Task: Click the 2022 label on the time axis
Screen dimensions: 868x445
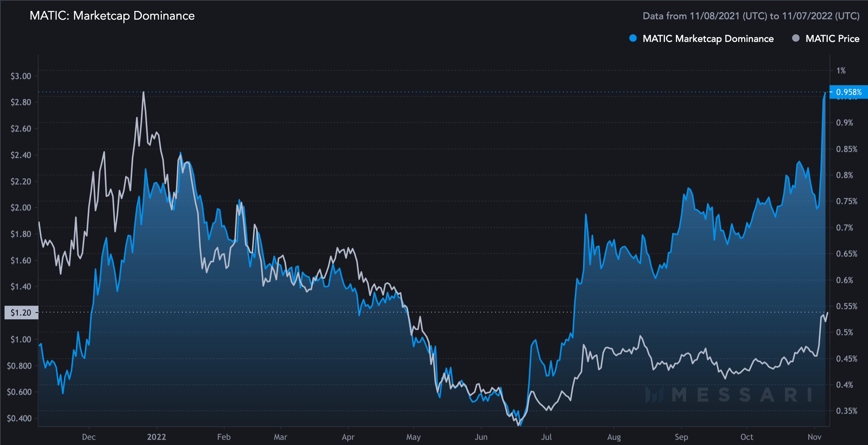Action: (x=156, y=437)
